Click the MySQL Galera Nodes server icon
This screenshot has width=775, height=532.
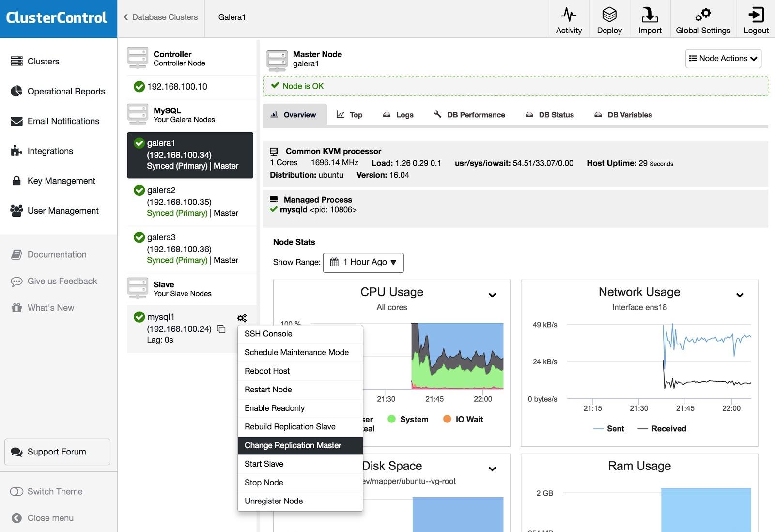138,114
